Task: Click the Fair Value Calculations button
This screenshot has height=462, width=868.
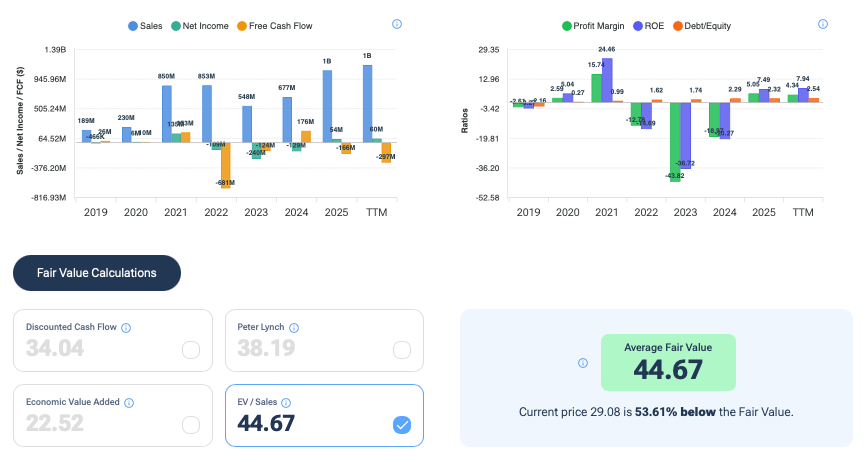Action: click(x=97, y=273)
